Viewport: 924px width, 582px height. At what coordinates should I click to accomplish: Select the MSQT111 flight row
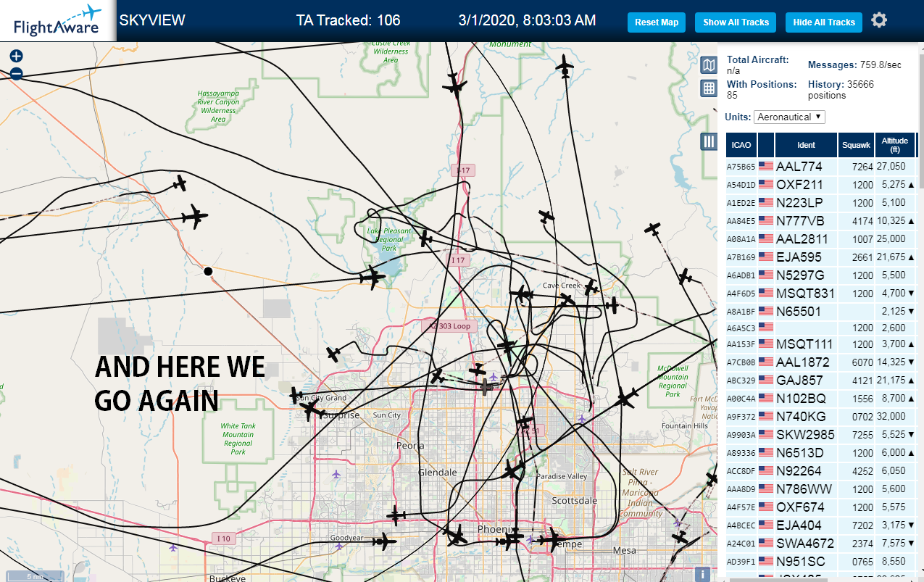(820, 344)
